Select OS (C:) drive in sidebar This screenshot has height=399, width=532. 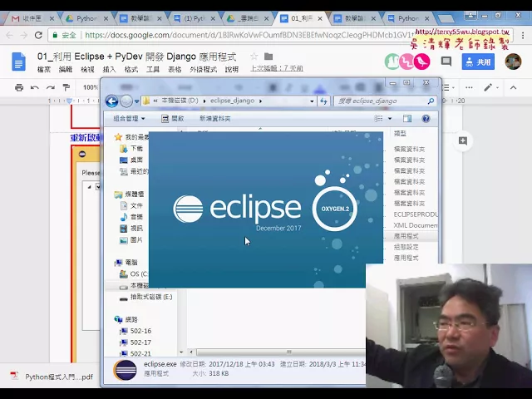[x=134, y=273]
